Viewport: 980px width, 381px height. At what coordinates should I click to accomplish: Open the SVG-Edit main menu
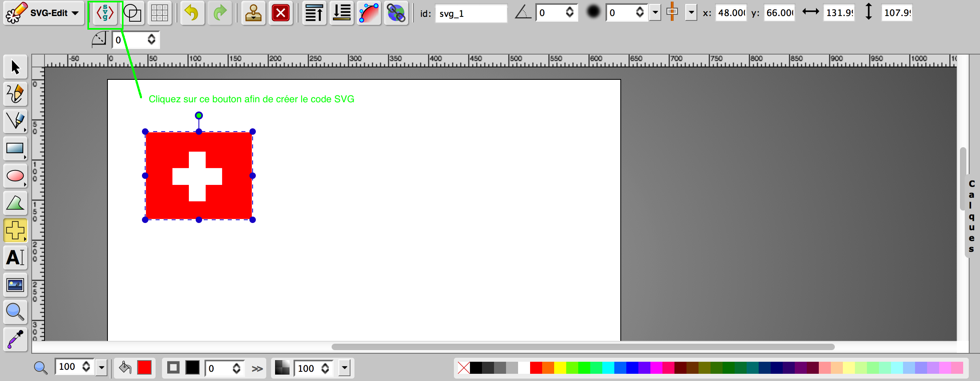(x=43, y=13)
